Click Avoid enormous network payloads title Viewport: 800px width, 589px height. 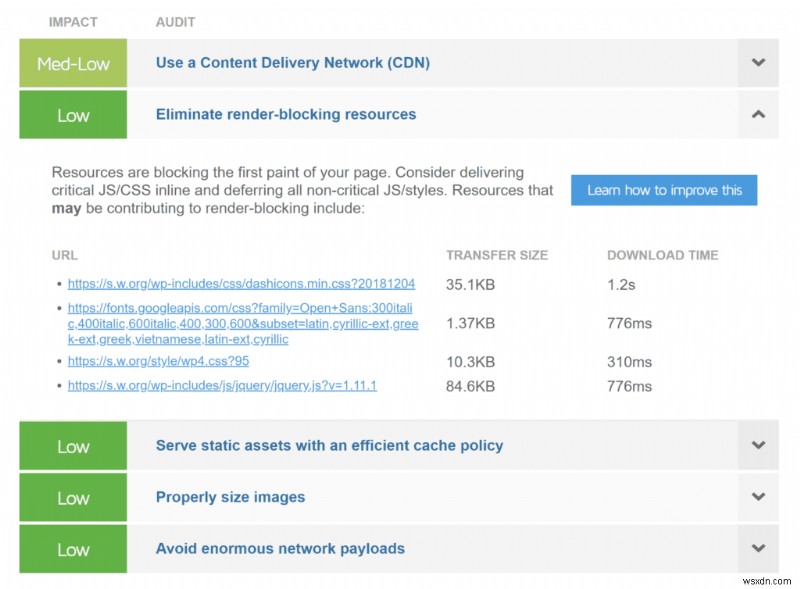280,549
